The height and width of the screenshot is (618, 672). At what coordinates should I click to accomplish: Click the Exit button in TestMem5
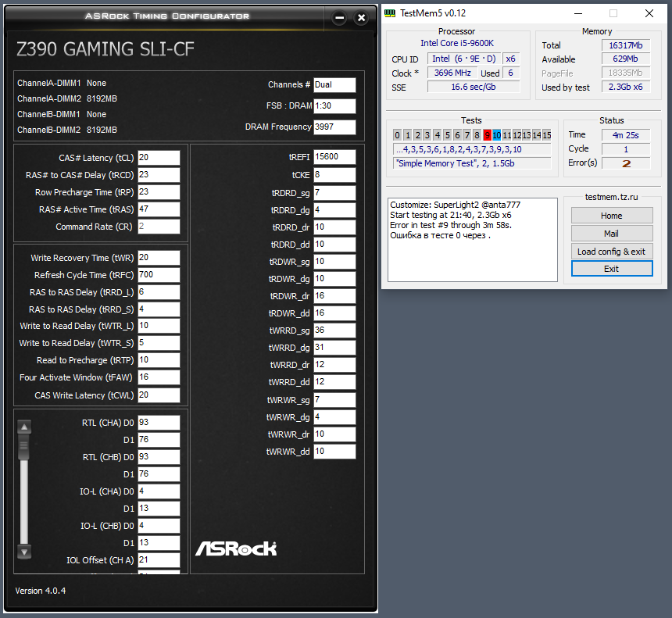coord(612,269)
